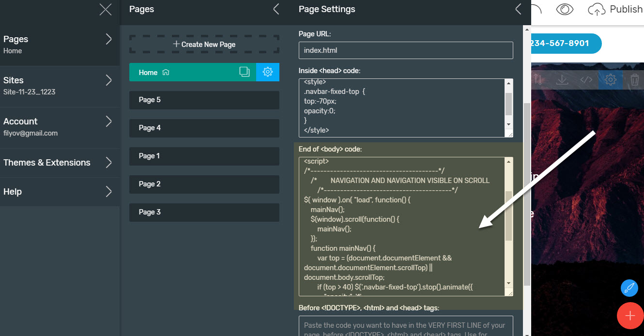644x336 pixels.
Task: Close the left menu with X icon
Action: (105, 9)
